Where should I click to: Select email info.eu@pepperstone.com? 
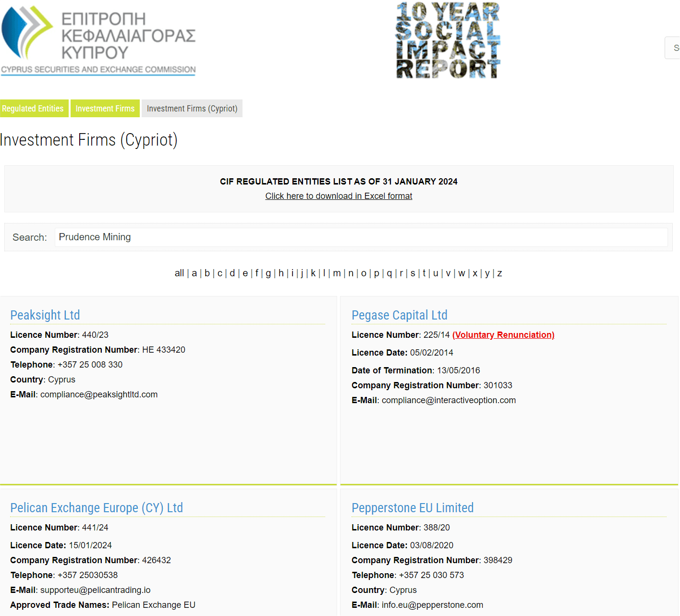click(x=432, y=605)
